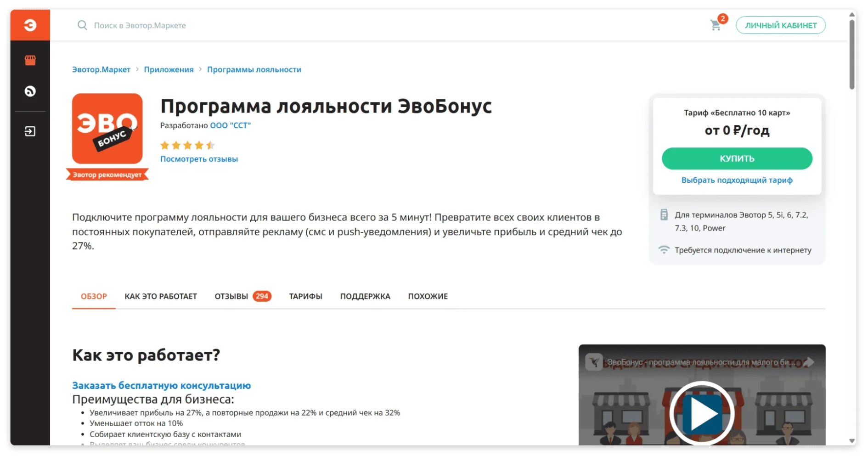Viewport: 868px width, 456px height.
Task: Open Выбрать подходящий тариф link
Action: click(737, 180)
